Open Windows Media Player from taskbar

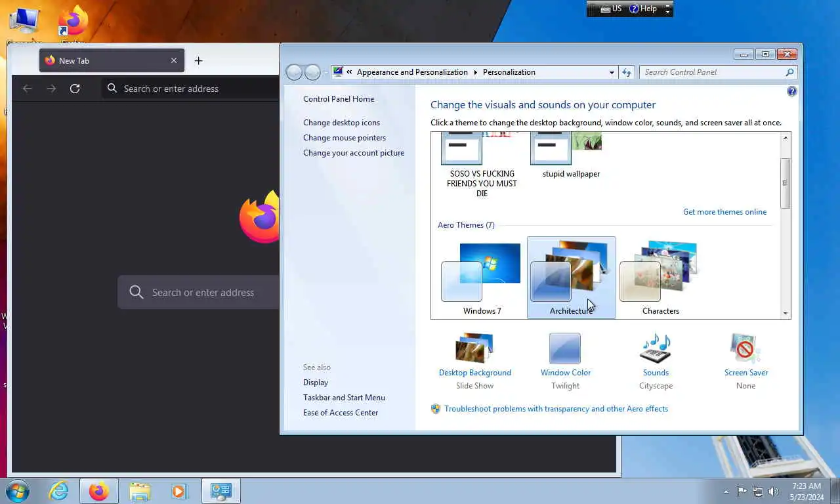click(x=179, y=491)
